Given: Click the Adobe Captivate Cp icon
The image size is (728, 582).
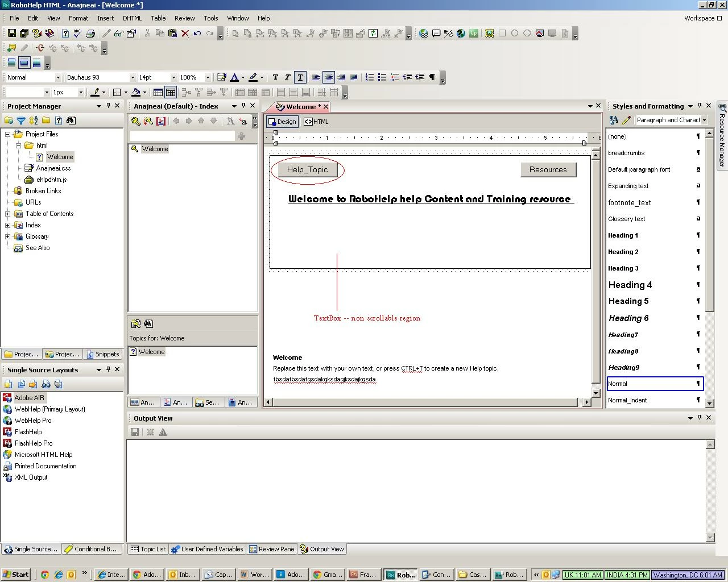Looking at the screenshot, I should pos(474,34).
